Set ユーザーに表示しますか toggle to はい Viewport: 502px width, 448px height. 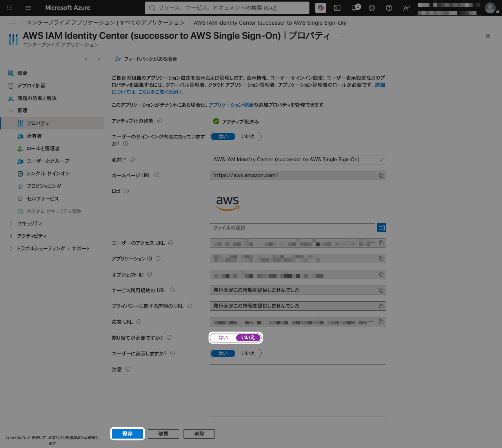[223, 353]
